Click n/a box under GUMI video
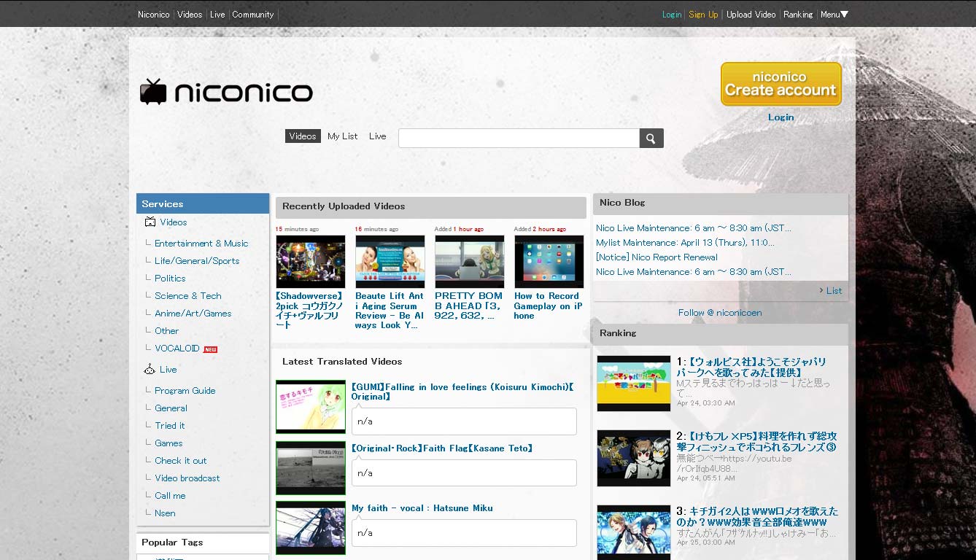Image resolution: width=976 pixels, height=560 pixels. (x=464, y=421)
